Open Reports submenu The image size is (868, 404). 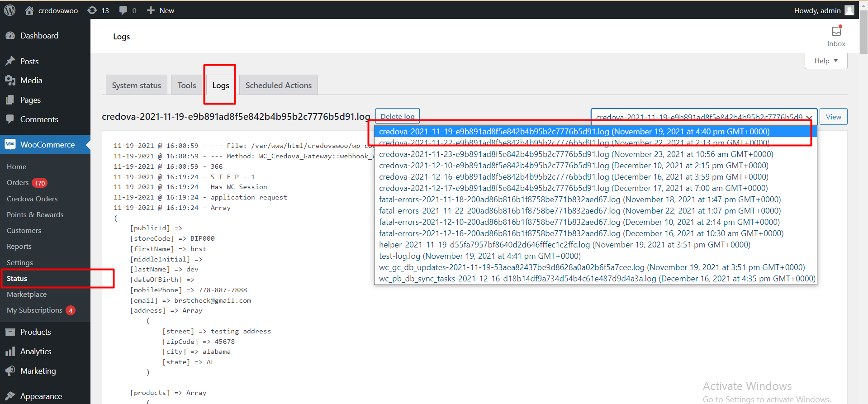point(19,246)
